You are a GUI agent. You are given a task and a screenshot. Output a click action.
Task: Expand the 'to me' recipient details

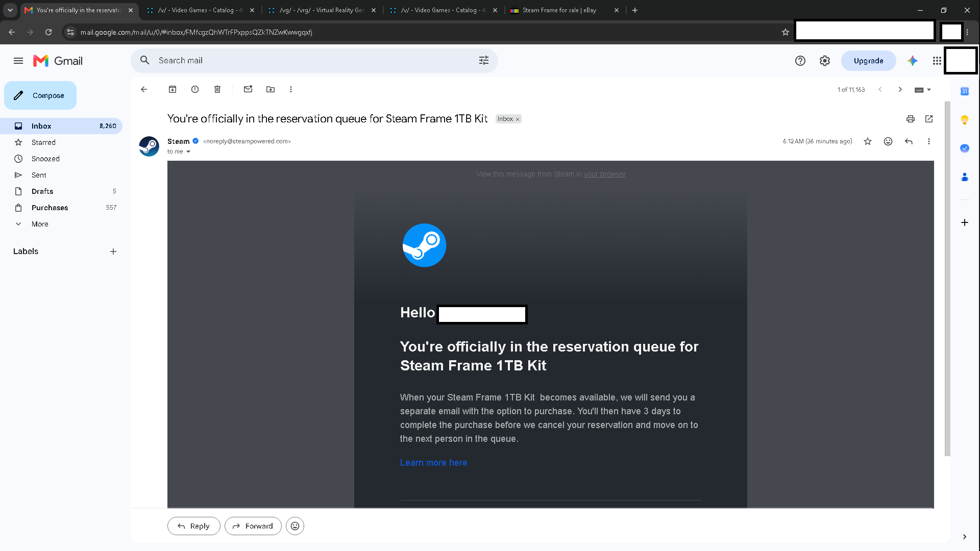tap(188, 152)
